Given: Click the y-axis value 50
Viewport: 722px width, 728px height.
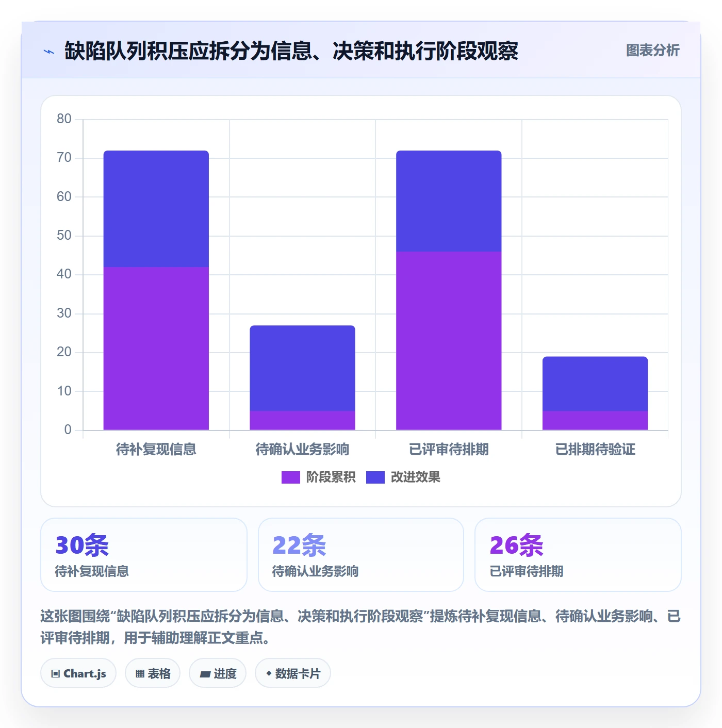Looking at the screenshot, I should 64,236.
